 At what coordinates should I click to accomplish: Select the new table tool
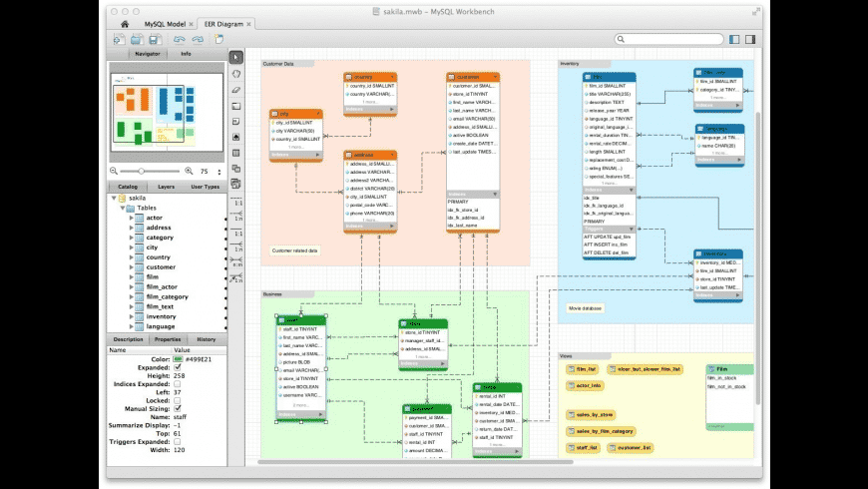click(236, 153)
